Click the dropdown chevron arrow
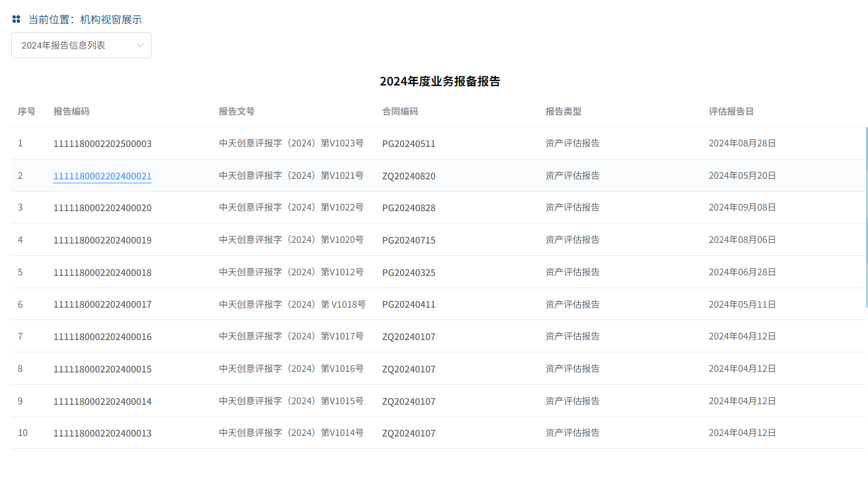 (140, 45)
